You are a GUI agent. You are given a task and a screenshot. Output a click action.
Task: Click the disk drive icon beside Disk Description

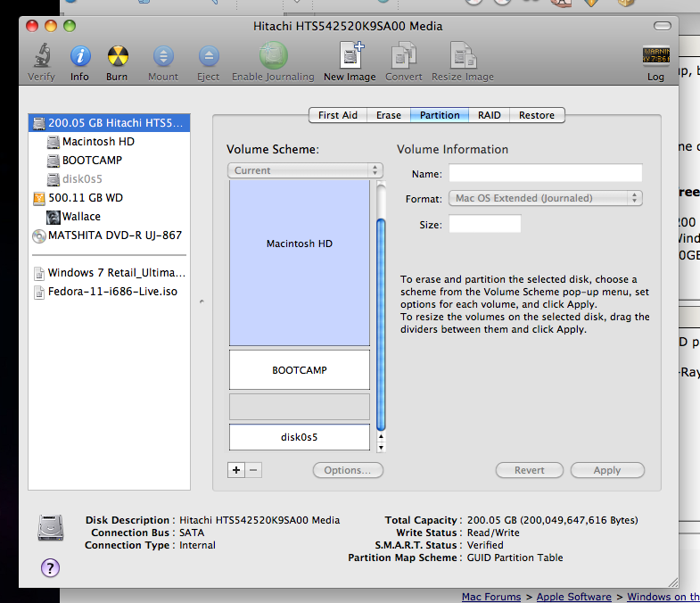tap(51, 527)
